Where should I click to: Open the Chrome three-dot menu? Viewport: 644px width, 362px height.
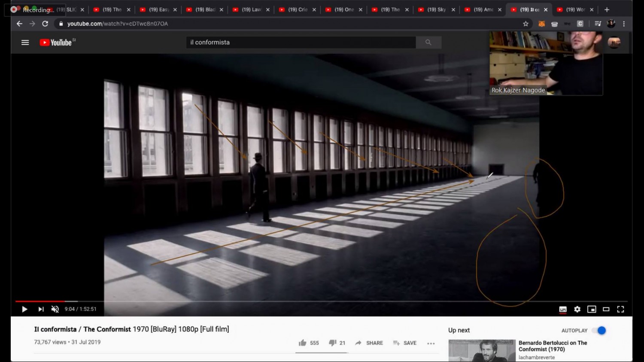pos(624,24)
